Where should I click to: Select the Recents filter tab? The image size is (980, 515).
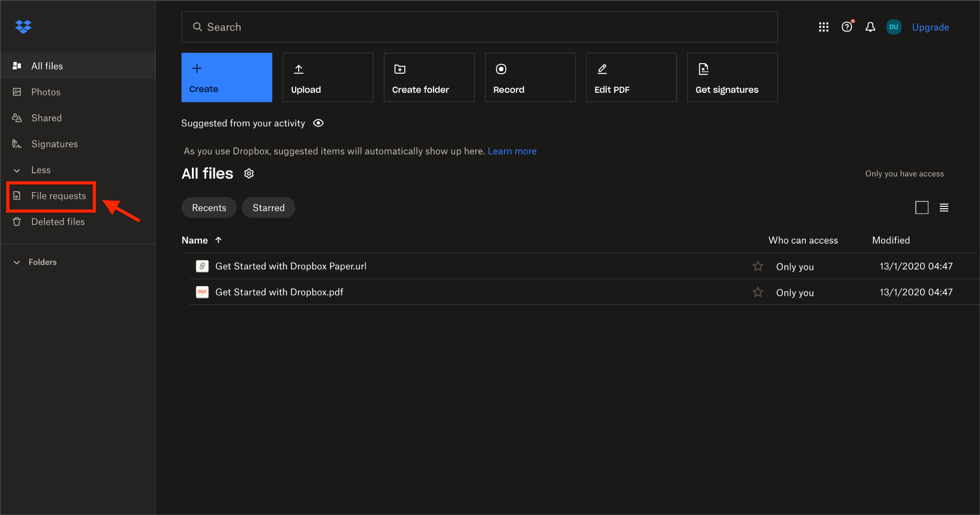click(x=209, y=208)
